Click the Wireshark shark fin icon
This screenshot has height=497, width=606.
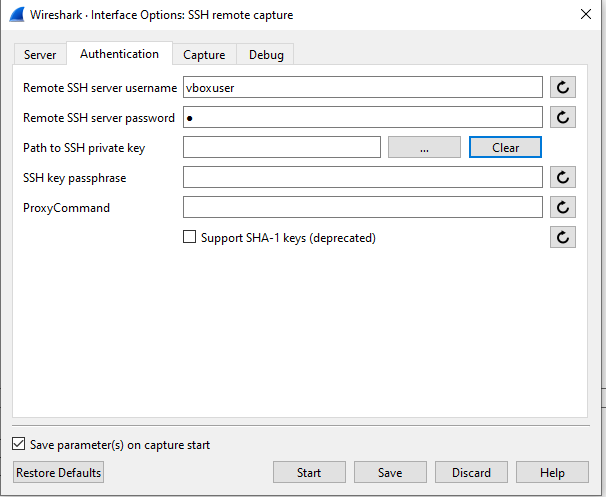tap(17, 15)
